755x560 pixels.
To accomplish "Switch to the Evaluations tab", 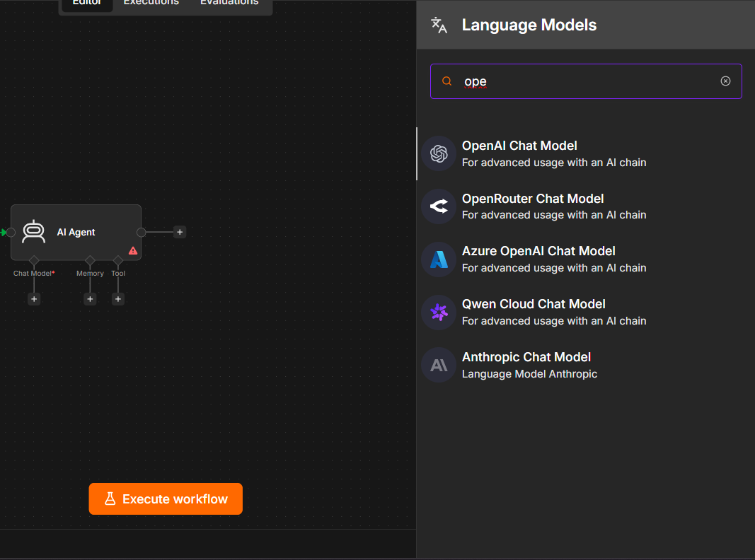I will coord(229,3).
